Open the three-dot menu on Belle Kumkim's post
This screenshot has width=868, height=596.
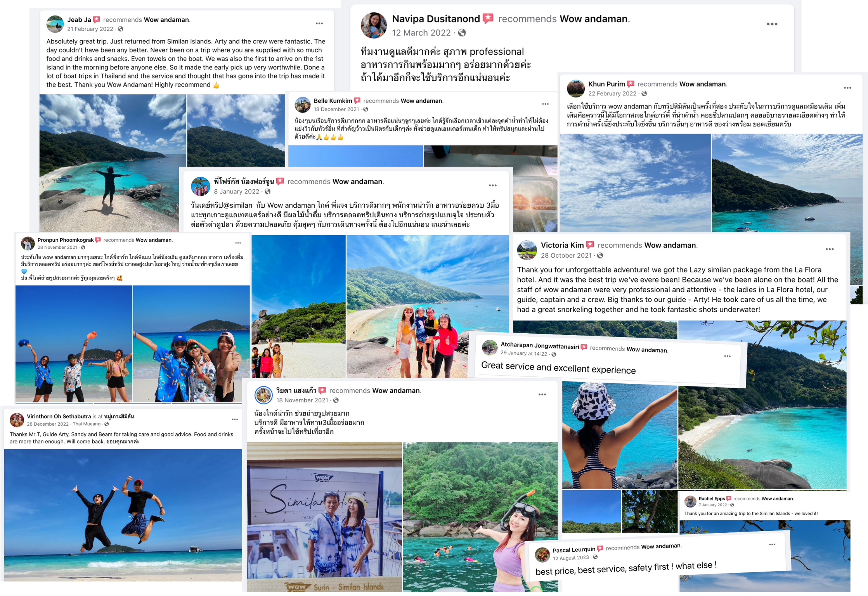[545, 104]
